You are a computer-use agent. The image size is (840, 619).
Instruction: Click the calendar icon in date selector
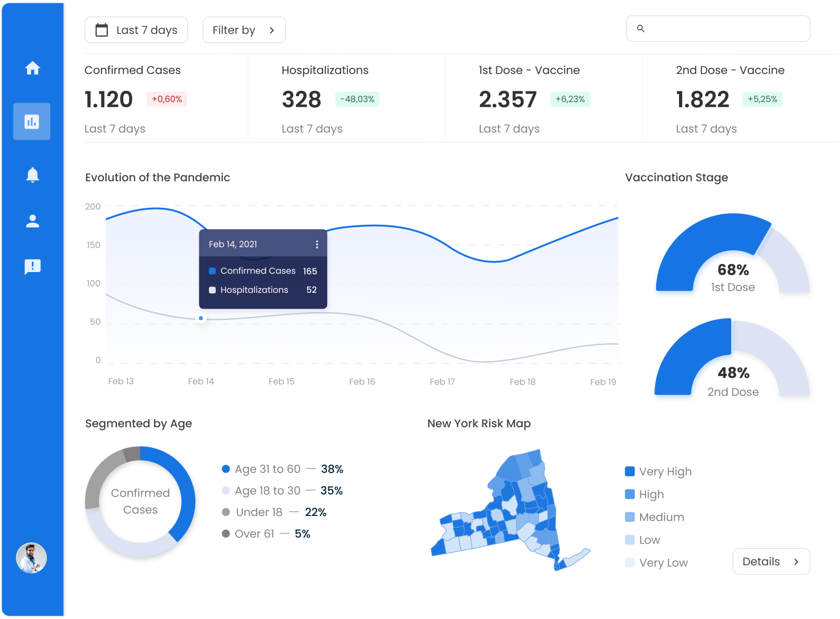pos(101,30)
